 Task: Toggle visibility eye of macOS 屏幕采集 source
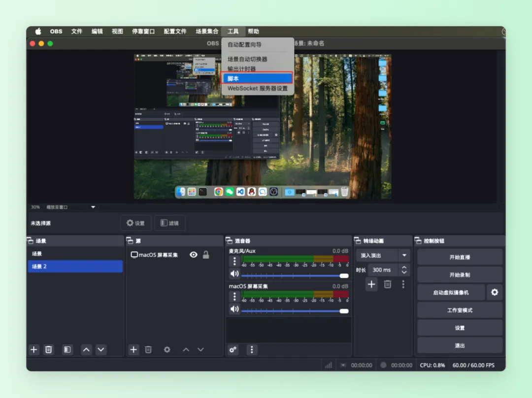[x=194, y=255]
